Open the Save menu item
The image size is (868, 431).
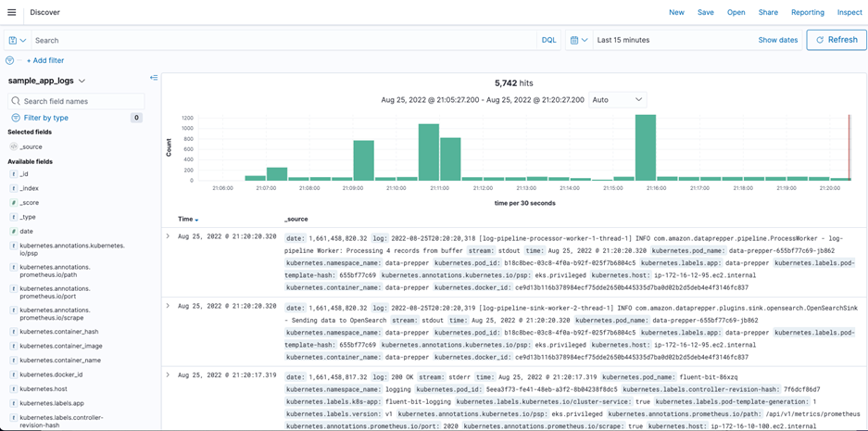pos(705,12)
